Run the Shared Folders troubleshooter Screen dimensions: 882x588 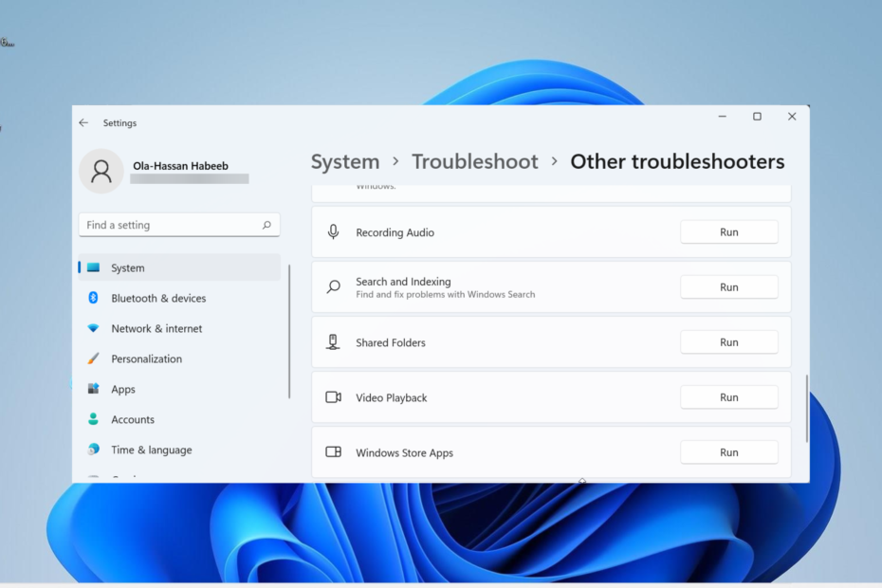pos(729,342)
